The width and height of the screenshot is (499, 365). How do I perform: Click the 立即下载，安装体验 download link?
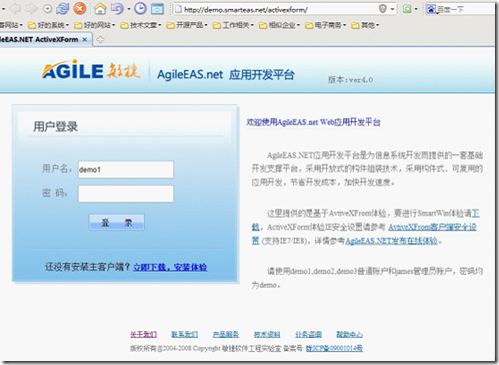coord(170,267)
